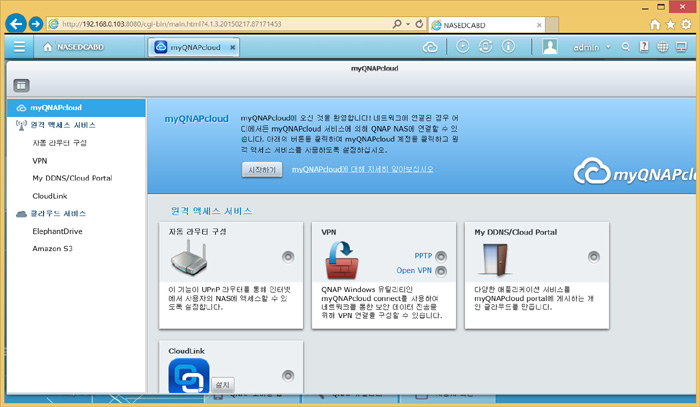Click the VPN firewall icon

(342, 260)
